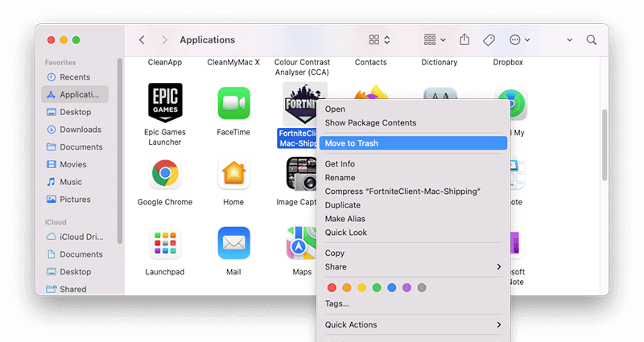Select the Google Chrome app icon
Image resolution: width=644 pixels, height=342 pixels.
[165, 173]
